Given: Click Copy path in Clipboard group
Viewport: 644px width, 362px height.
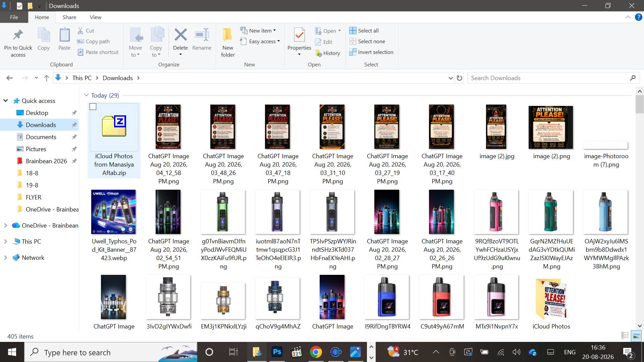Looking at the screenshot, I should [x=93, y=41].
